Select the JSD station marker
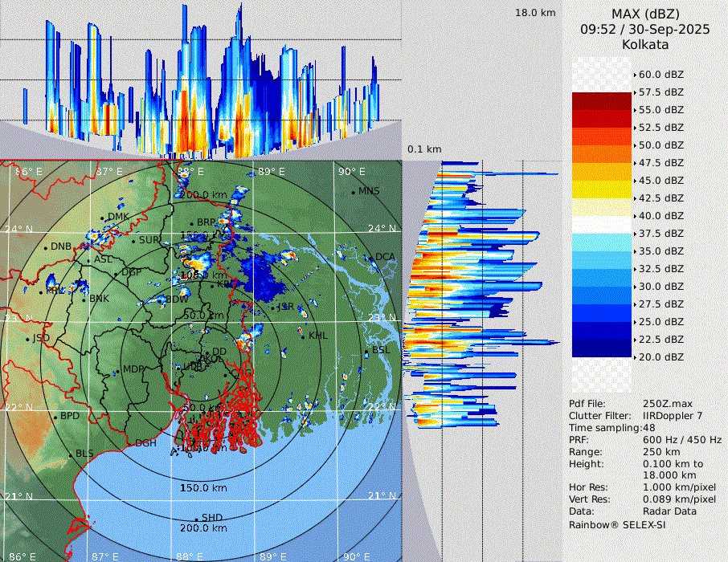Viewport: 728px width, 562px height. 28,339
